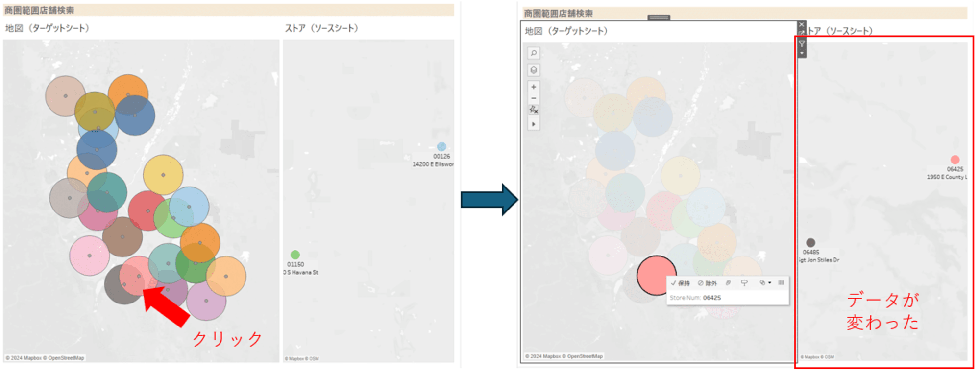The image size is (980, 373).
Task: Select the dark store dot labeled 06485
Action: tap(810, 242)
